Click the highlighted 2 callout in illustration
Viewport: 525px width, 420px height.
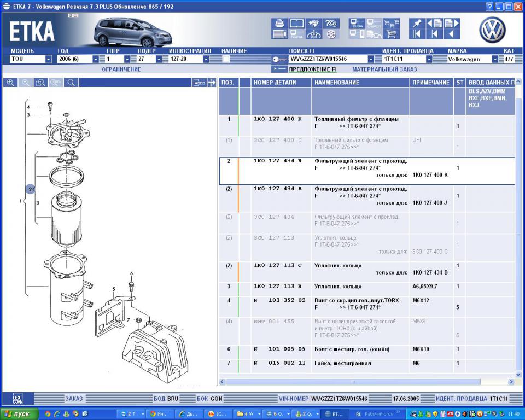(x=31, y=189)
